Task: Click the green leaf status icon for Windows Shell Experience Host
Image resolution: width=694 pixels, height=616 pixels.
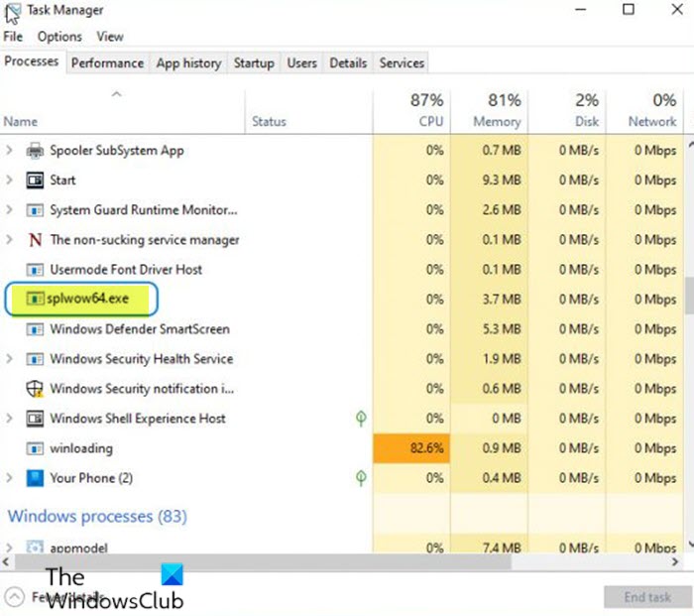Action: (361, 419)
